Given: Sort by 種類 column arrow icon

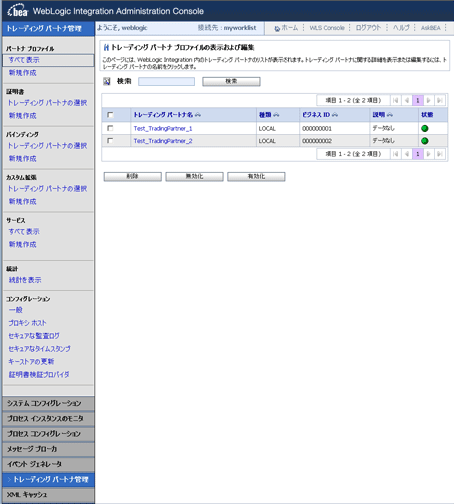Looking at the screenshot, I should [x=276, y=115].
